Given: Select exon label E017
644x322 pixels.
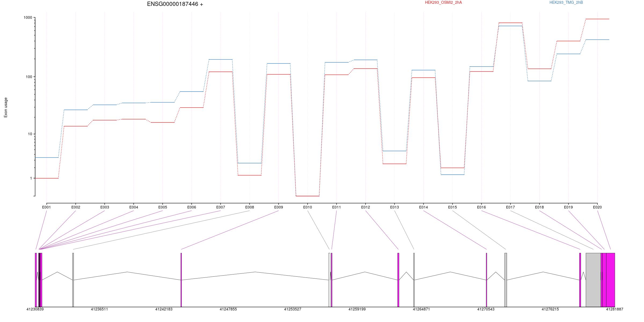Looking at the screenshot, I should pos(510,207).
